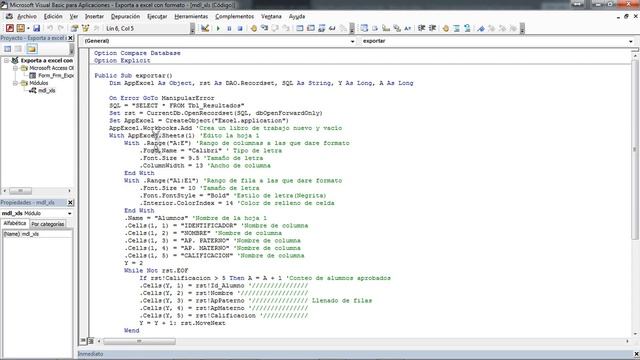Click View Code icon in Project panel
The image size is (640, 360).
[x=7, y=49]
